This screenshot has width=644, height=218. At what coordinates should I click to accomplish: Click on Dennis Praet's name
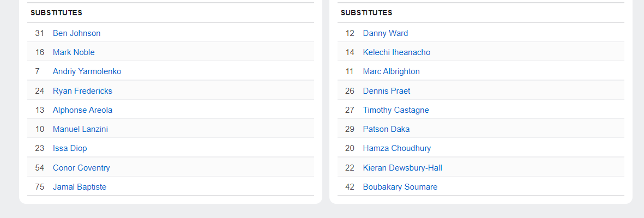pyautogui.click(x=386, y=91)
